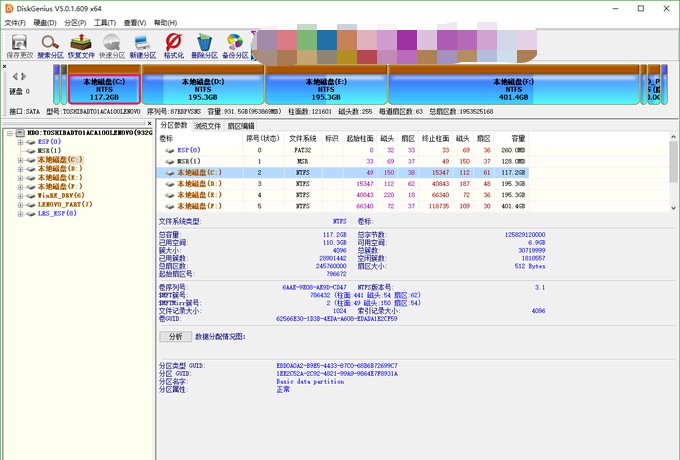Expand the ESP(0) tree node
Screen dimensions: 680x460
click(20, 143)
